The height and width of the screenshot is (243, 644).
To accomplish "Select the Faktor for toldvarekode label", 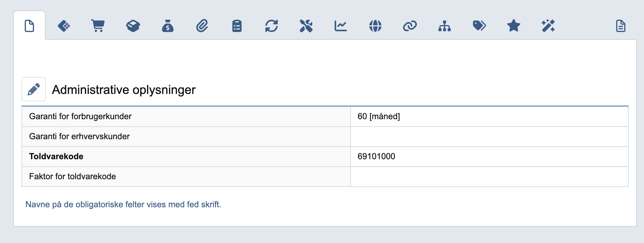I will (73, 176).
